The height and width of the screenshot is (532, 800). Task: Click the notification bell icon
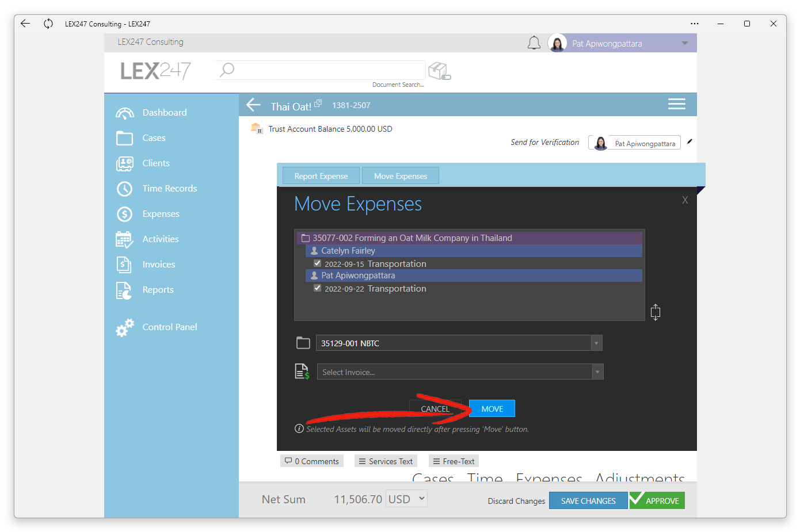[534, 42]
